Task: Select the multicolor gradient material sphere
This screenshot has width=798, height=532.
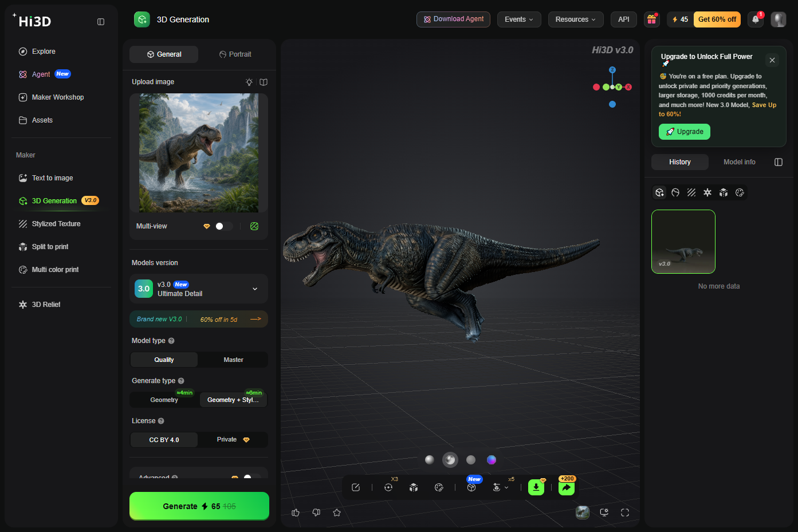Action: click(492, 460)
